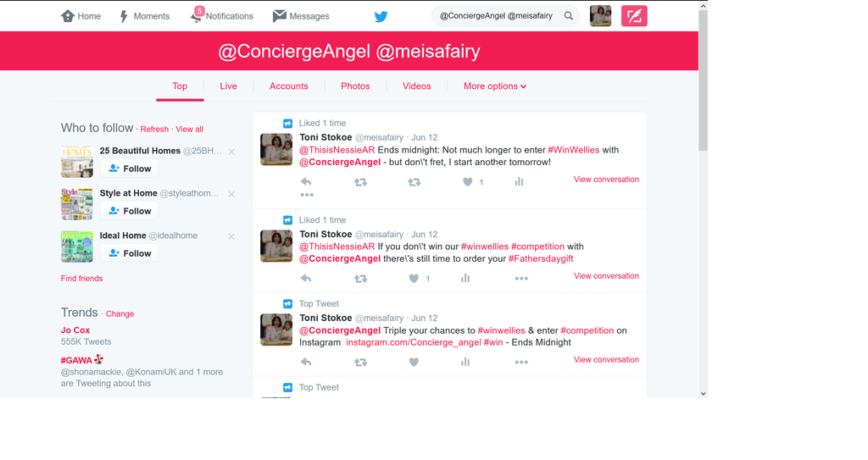Image resolution: width=868 pixels, height=460 pixels.
Task: Open instagram.com/Concierge_angel link
Action: [x=414, y=342]
